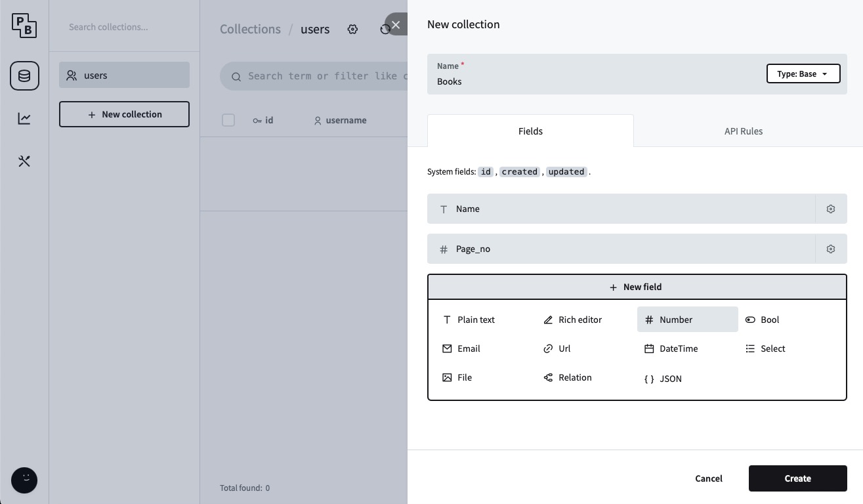Click the search collections input field
Viewport: 863px width, 504px height.
coord(124,27)
